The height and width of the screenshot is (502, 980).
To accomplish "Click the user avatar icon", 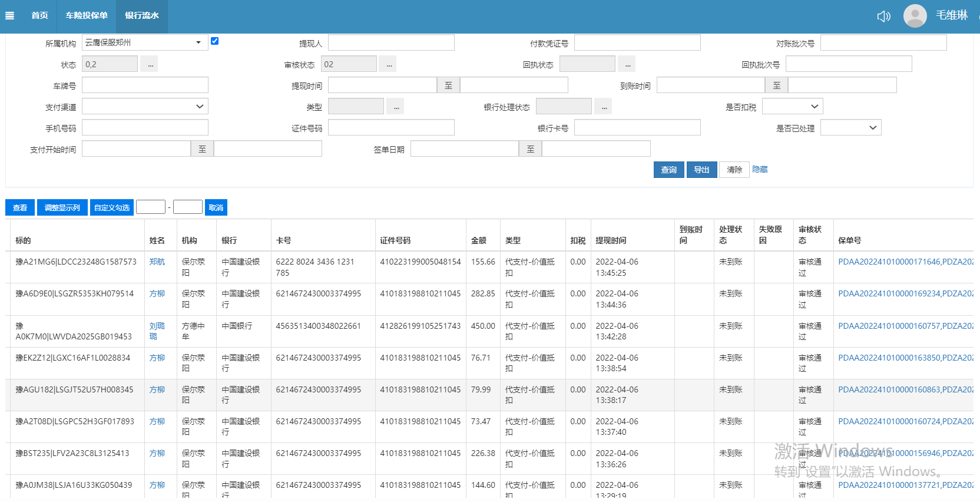I will coord(915,16).
